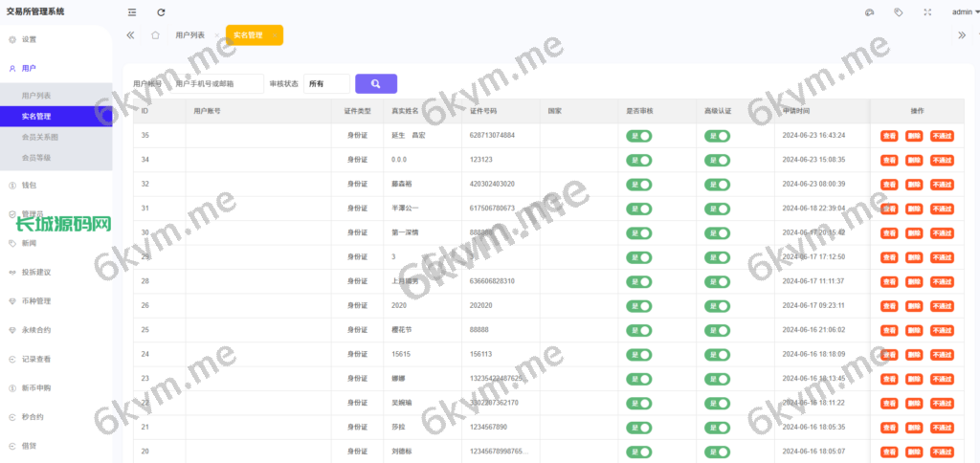The image size is (980, 463).
Task: Toggle 高级认证 switch for ID 28
Action: click(717, 282)
